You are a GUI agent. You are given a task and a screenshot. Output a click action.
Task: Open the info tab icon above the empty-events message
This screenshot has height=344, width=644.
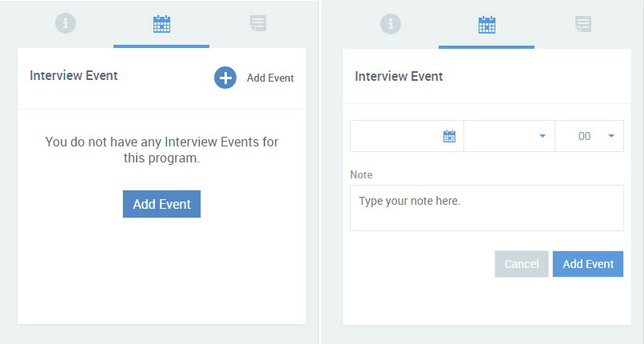pos(66,23)
